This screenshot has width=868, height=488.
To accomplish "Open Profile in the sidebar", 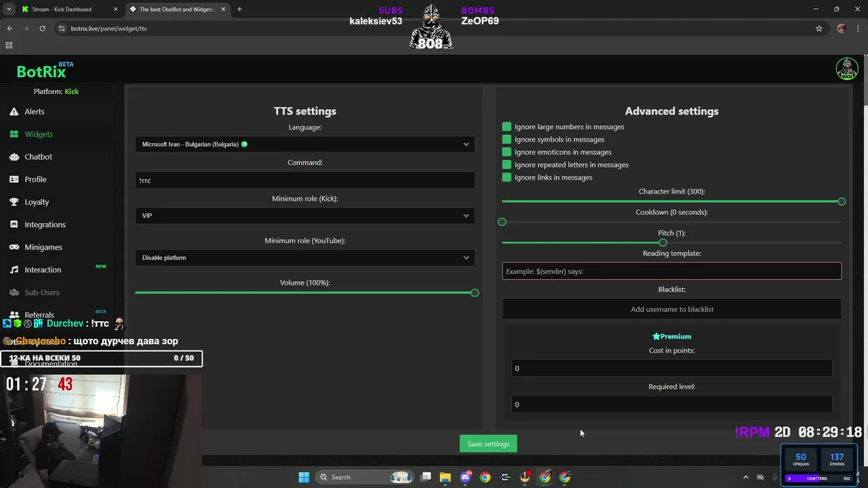I will [35, 180].
